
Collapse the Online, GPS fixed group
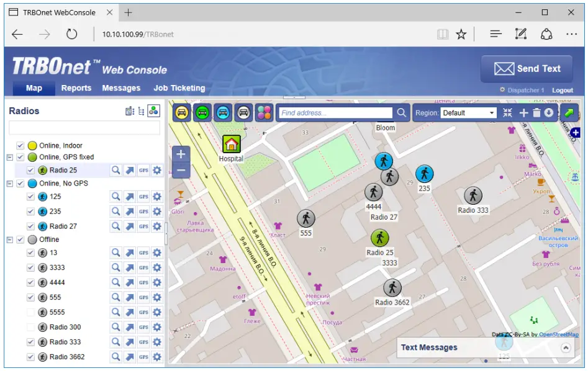click(x=9, y=158)
